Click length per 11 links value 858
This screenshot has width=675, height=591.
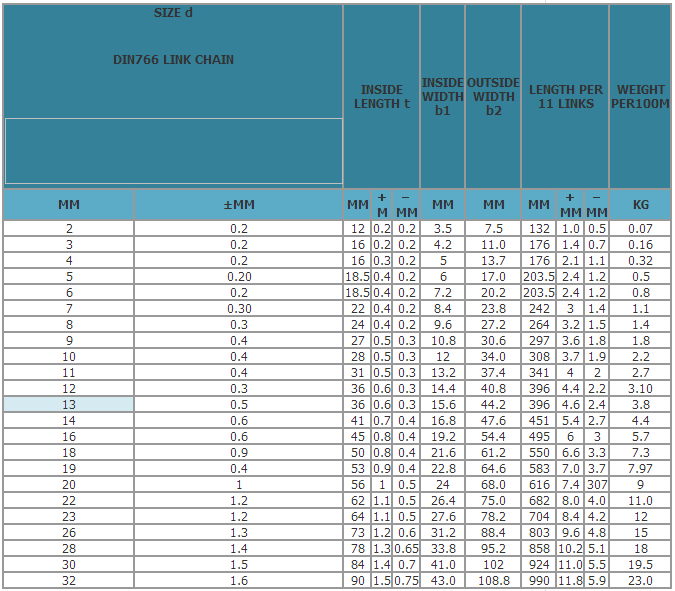tap(539, 548)
